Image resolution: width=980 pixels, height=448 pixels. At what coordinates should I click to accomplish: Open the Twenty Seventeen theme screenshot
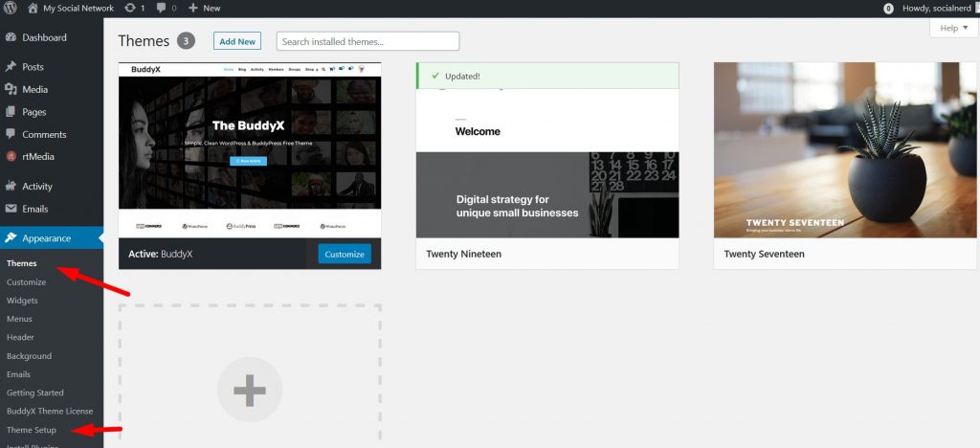[x=845, y=150]
